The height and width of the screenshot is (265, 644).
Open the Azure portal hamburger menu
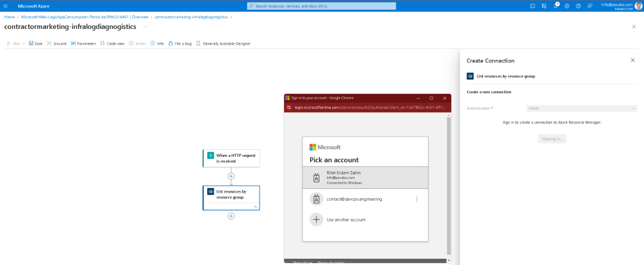[5, 6]
